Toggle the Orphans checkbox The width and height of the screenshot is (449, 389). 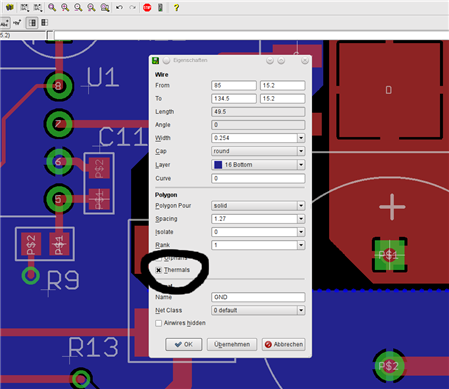[159, 258]
